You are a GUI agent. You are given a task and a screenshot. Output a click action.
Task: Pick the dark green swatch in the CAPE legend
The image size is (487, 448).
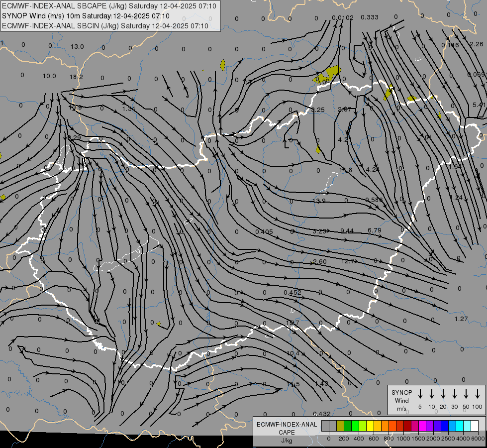tap(348, 426)
